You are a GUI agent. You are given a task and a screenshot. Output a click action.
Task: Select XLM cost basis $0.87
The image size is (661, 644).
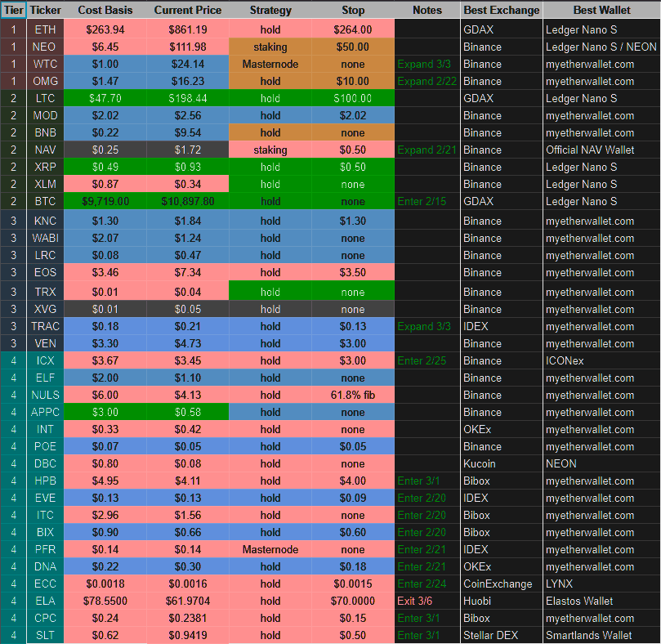point(105,185)
